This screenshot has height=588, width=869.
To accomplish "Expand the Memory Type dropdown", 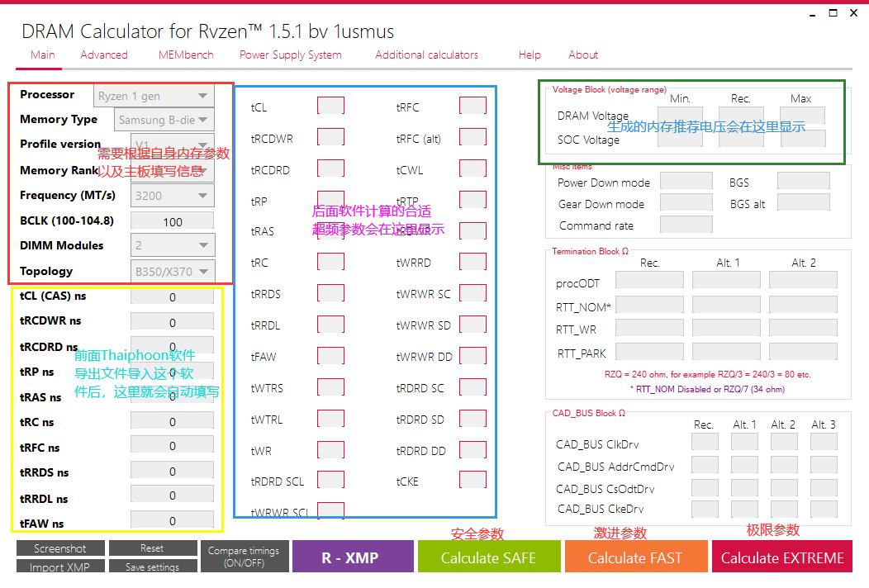I will (164, 120).
